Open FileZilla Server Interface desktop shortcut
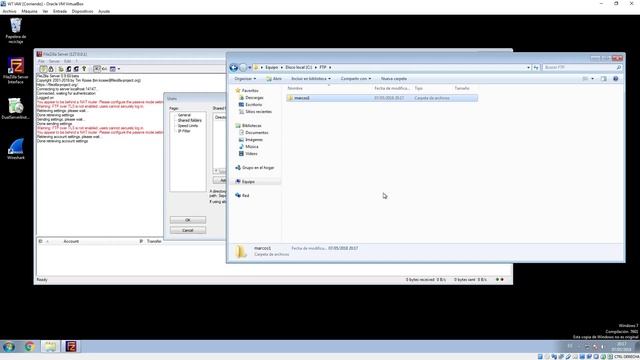Screen dimensions: 640x360 [x=16, y=71]
